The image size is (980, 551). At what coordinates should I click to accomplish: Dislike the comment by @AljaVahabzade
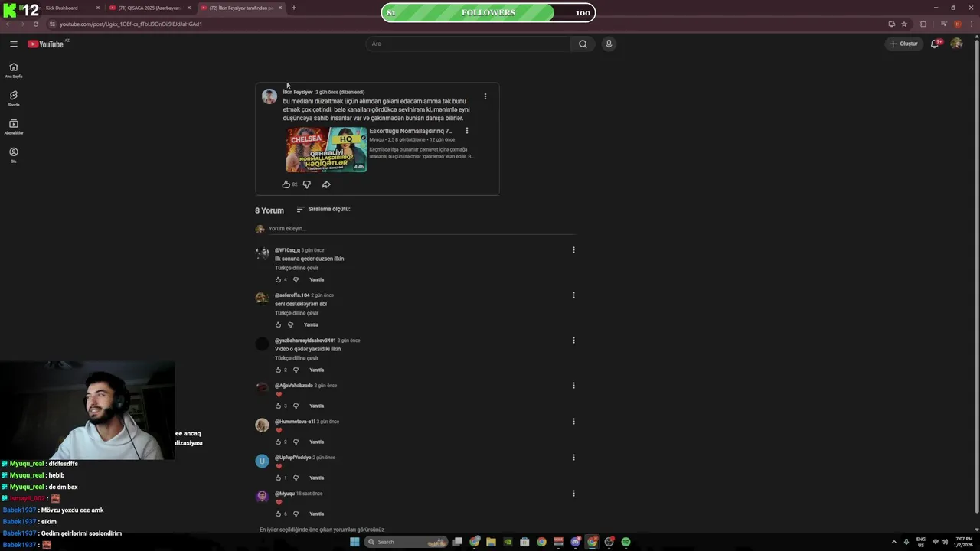click(296, 406)
